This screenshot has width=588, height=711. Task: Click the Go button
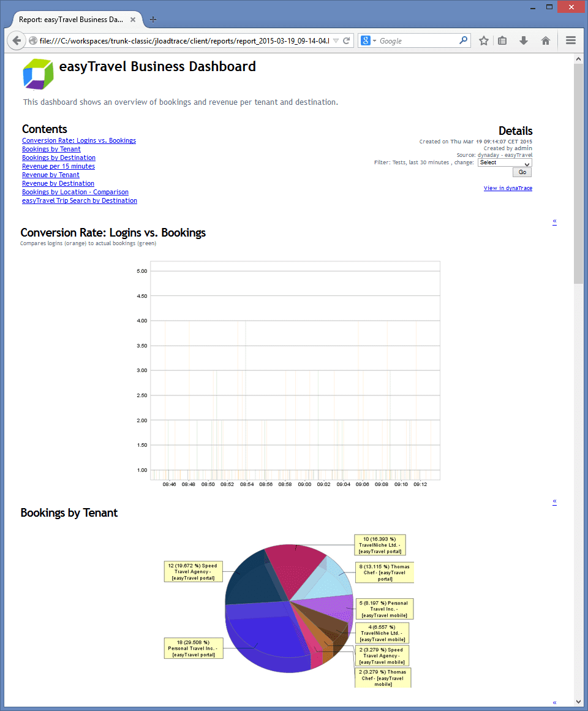(522, 172)
